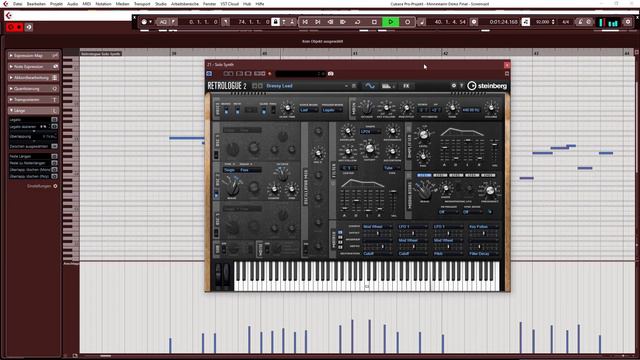Click the red solo editor button top-left
The height and width of the screenshot is (360, 640).
11,27
